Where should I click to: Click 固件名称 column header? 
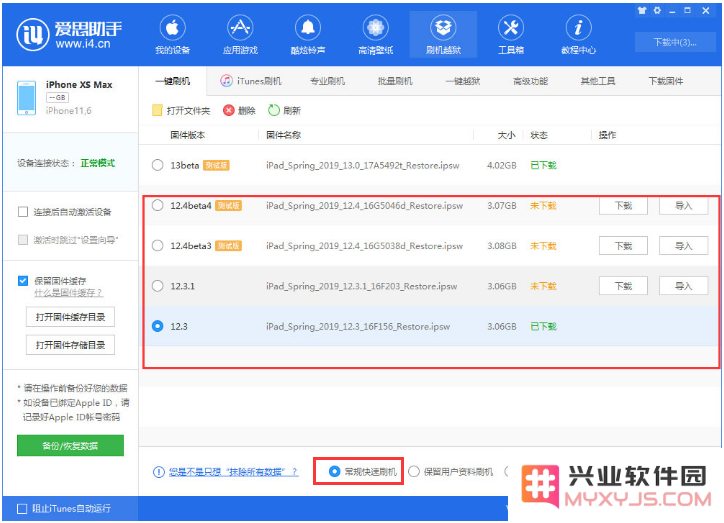pos(284,135)
